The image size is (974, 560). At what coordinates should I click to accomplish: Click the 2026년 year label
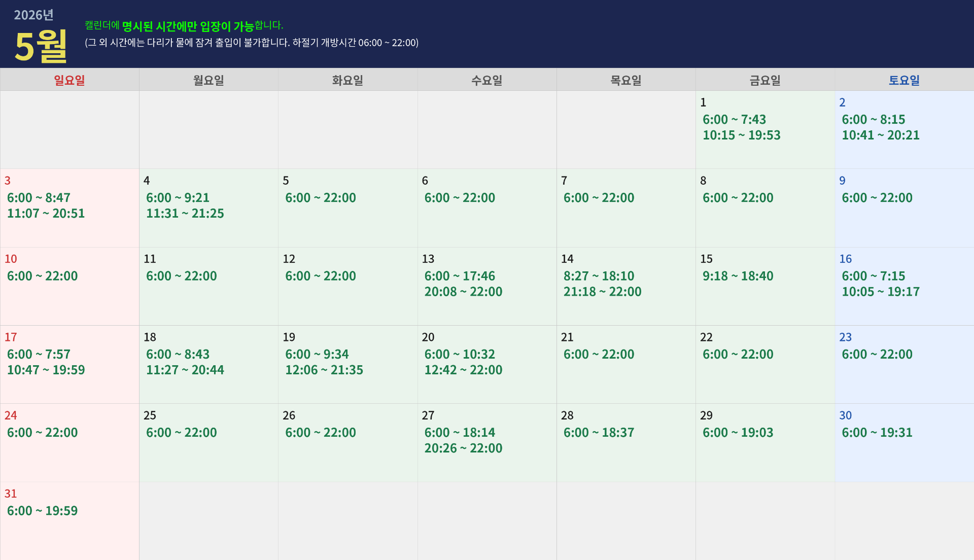(x=33, y=15)
